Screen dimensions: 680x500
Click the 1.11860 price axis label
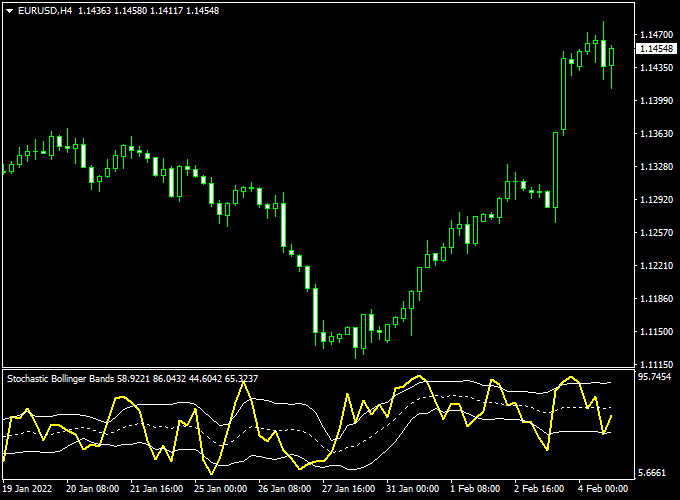click(x=657, y=298)
